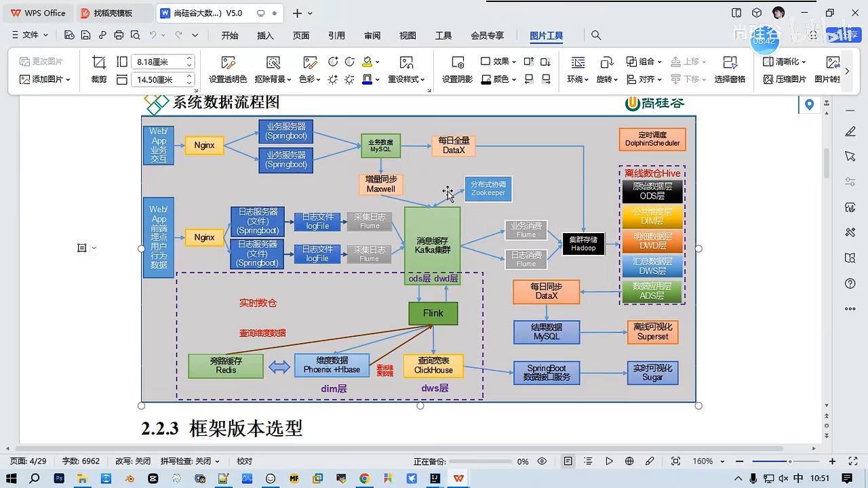Open the Wrap Text (环绕) tool
The height and width of the screenshot is (488, 868).
578,70
